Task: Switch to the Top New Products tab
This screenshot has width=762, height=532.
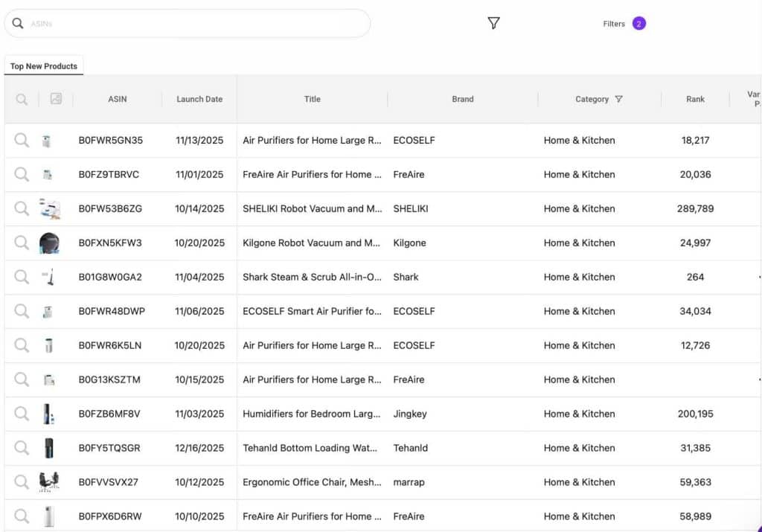Action: 43,65
